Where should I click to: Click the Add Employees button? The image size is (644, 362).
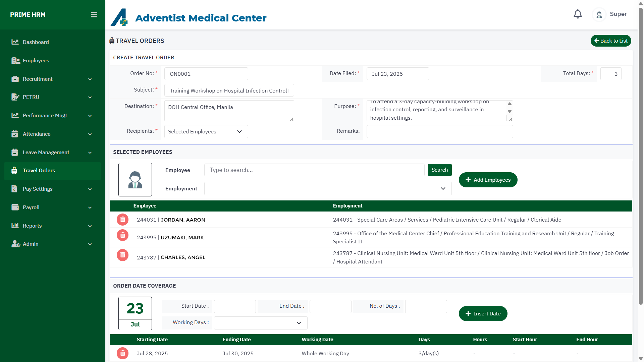[488, 180]
